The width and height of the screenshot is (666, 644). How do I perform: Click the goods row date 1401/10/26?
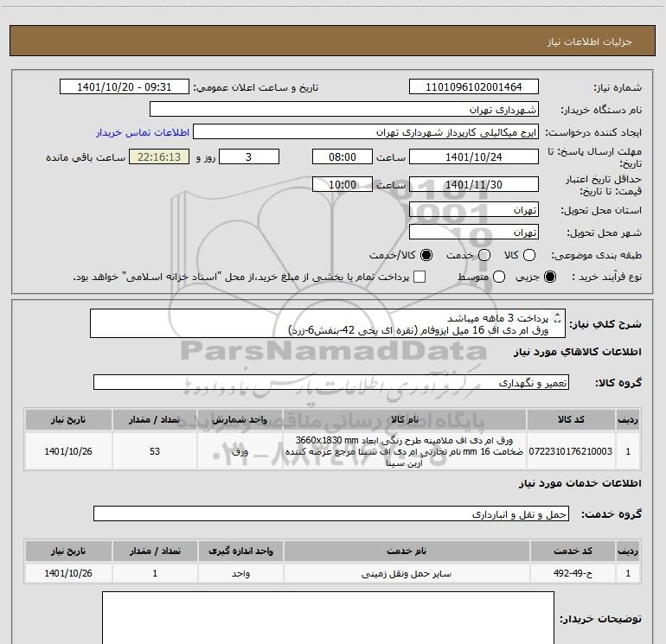pyautogui.click(x=68, y=451)
